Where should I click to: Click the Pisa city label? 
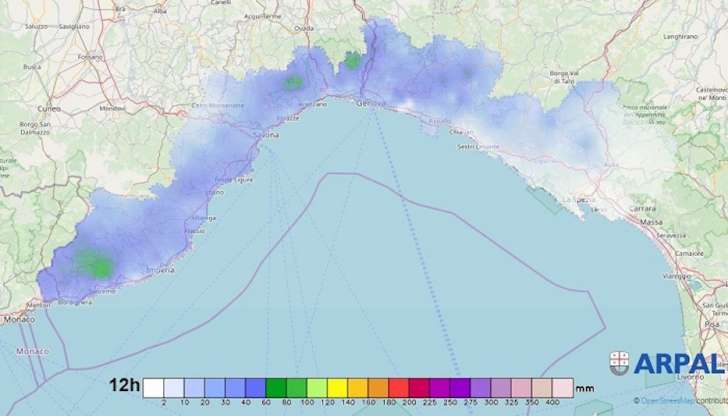tap(712, 325)
